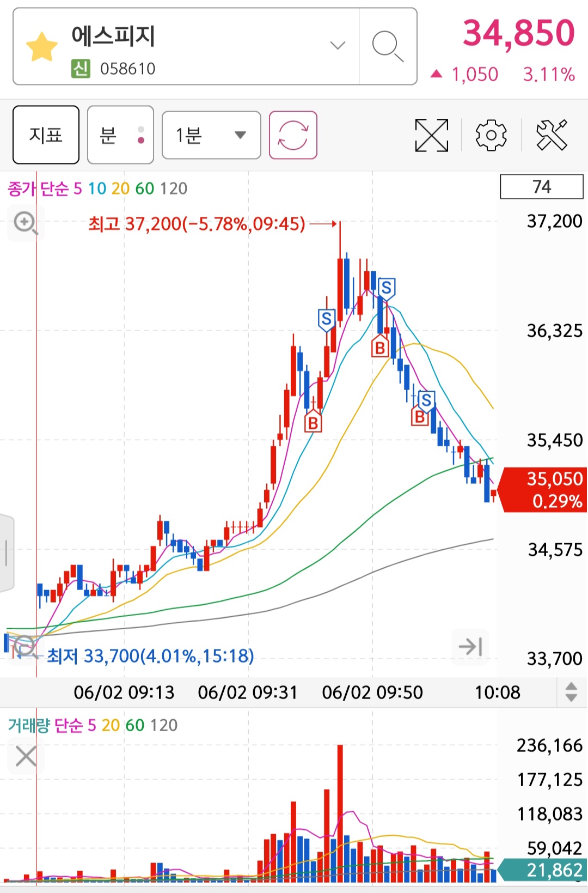The width and height of the screenshot is (588, 893).
Task: Select the B buy marker below 36,325 level
Action: 380,347
